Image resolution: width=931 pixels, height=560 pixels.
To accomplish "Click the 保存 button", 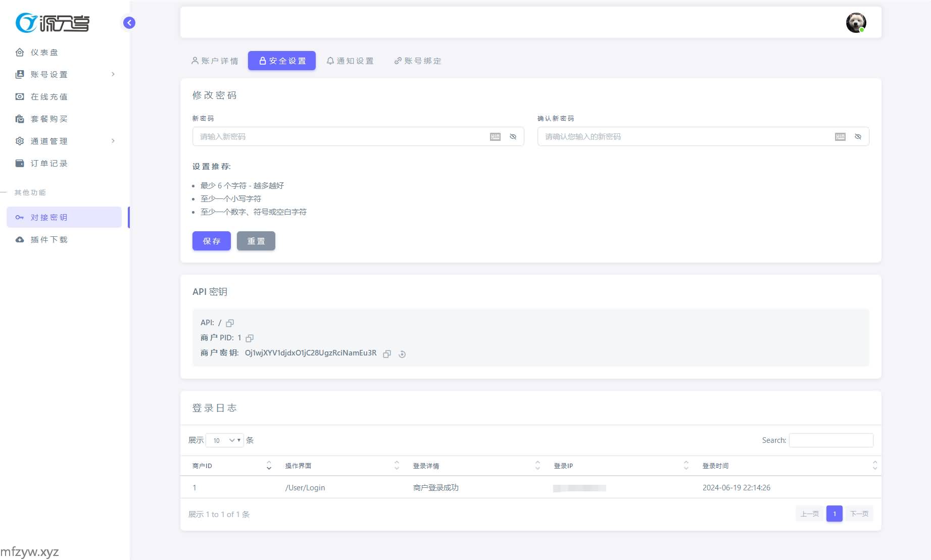I will [x=211, y=241].
